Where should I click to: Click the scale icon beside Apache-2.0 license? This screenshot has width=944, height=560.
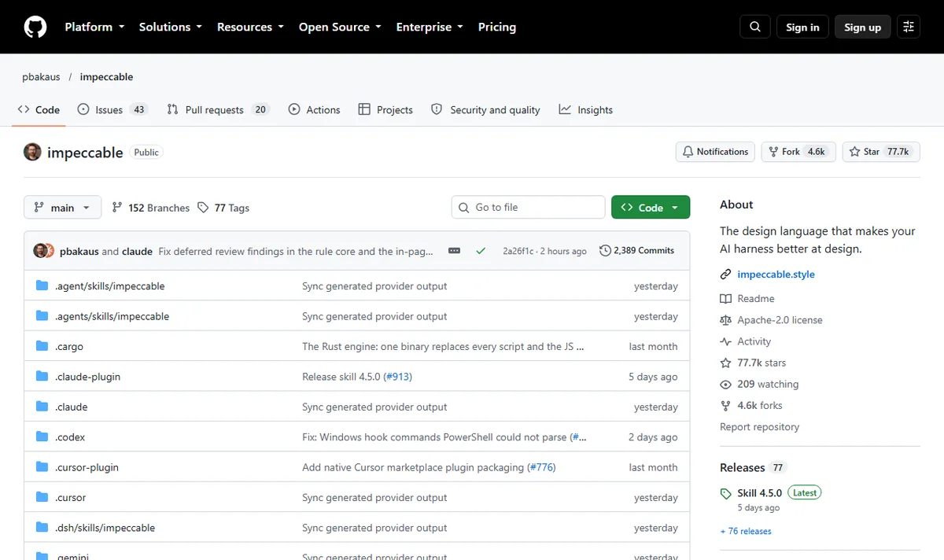tap(725, 320)
